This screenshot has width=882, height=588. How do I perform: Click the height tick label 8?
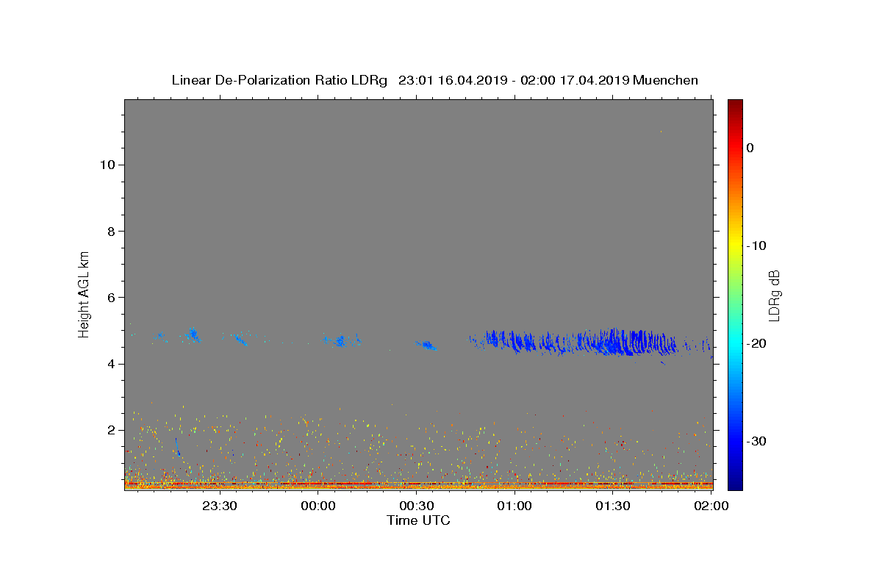[x=111, y=231]
